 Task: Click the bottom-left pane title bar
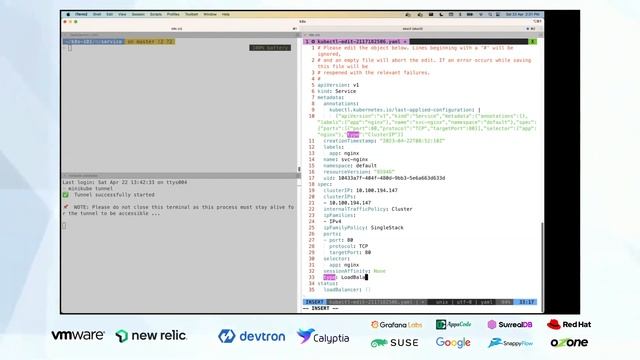pyautogui.click(x=181, y=176)
